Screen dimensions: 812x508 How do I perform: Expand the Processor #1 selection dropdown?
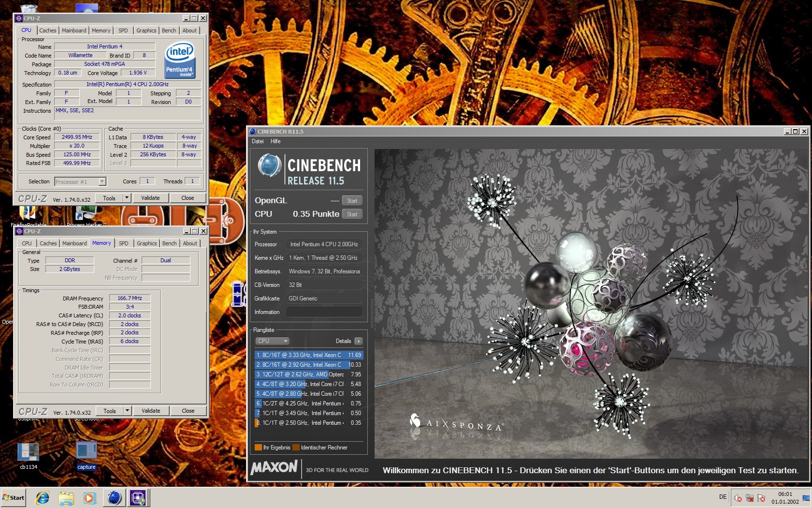[x=102, y=181]
